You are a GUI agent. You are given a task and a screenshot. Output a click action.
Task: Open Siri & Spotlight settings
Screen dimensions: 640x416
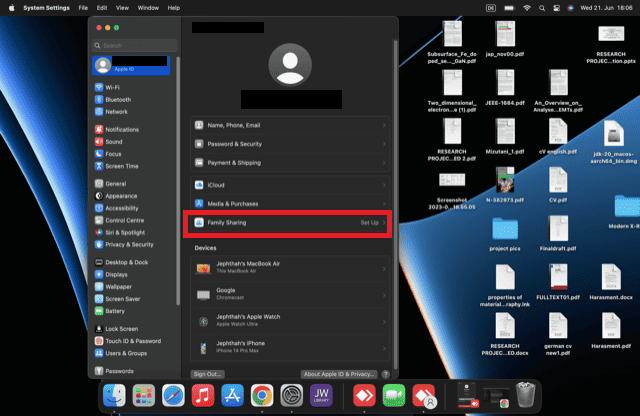tap(127, 232)
